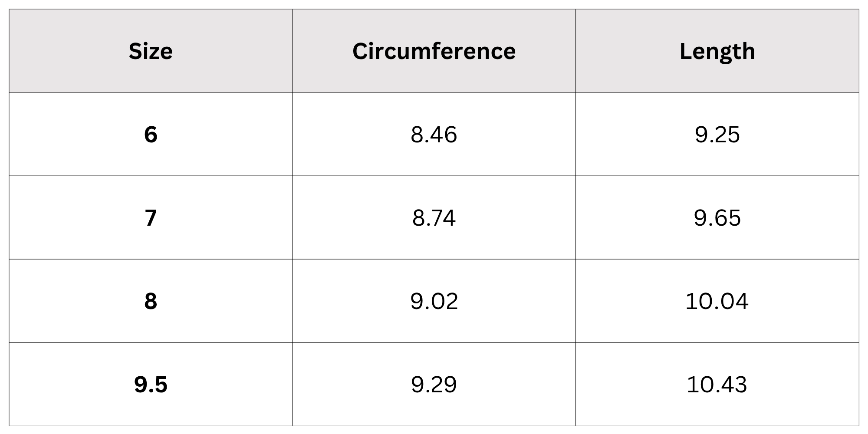This screenshot has width=868, height=434.
Task: Click the Length column header
Action: click(x=717, y=51)
